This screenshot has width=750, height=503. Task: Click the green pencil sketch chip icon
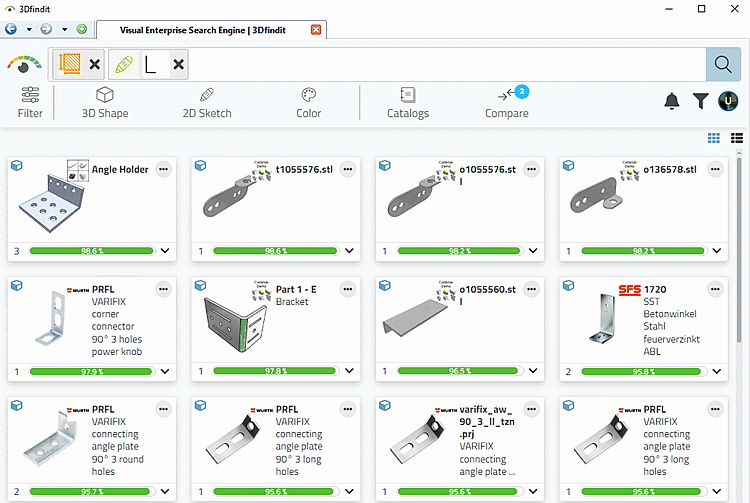(x=124, y=64)
